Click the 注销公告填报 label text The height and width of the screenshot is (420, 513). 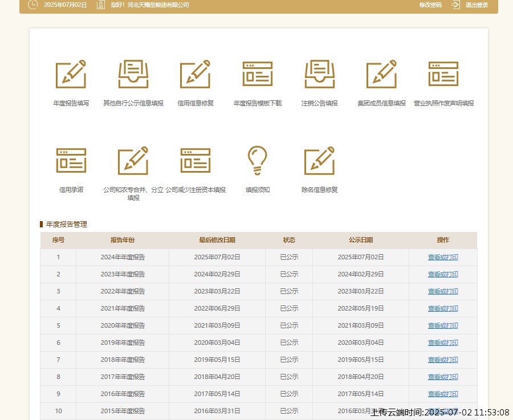[320, 103]
